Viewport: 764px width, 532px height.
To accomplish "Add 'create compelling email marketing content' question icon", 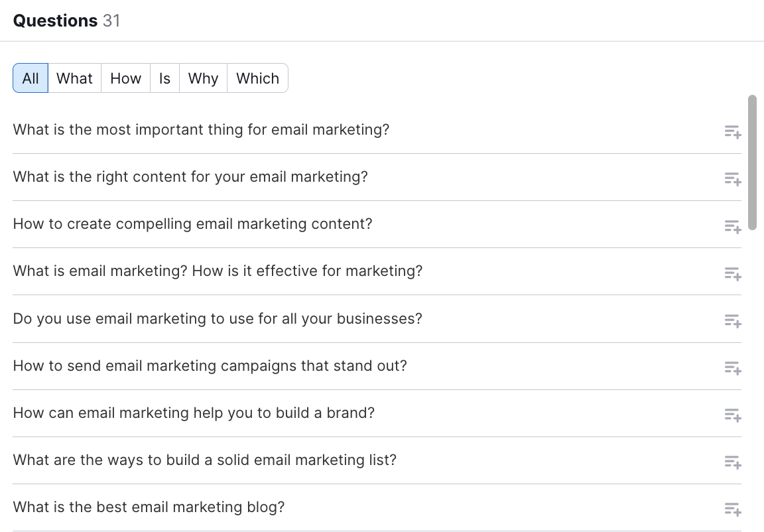I will click(x=732, y=226).
